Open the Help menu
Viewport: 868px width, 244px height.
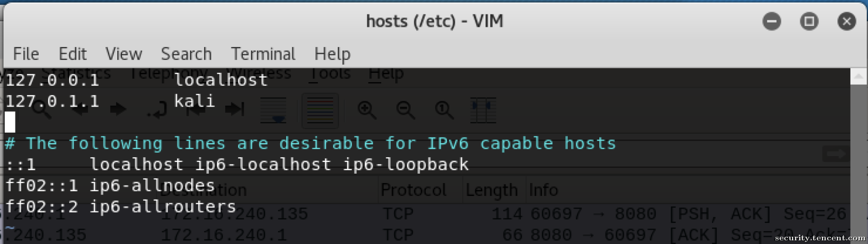pos(332,54)
